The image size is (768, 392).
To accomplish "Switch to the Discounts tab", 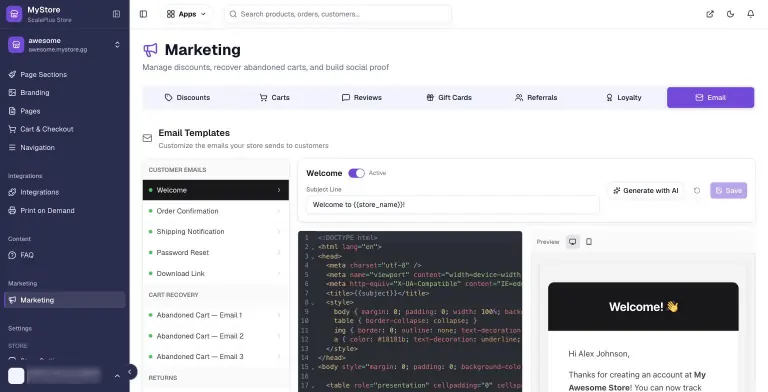I will click(x=187, y=98).
